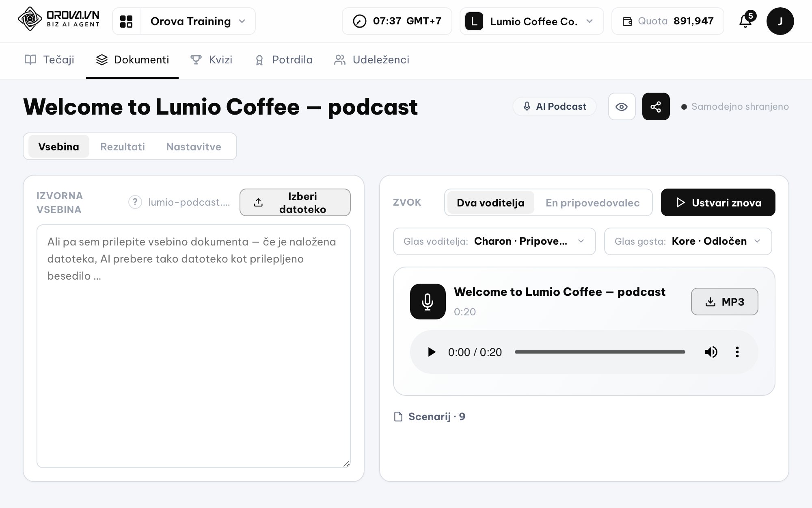
Task: Open the Tečaji tab
Action: [50, 60]
